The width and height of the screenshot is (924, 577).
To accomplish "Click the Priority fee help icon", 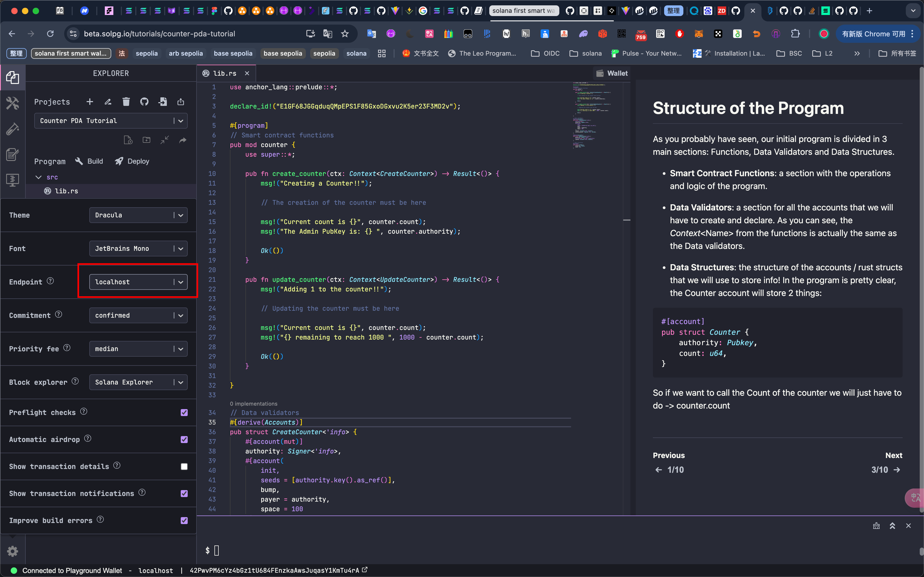I will click(x=67, y=348).
